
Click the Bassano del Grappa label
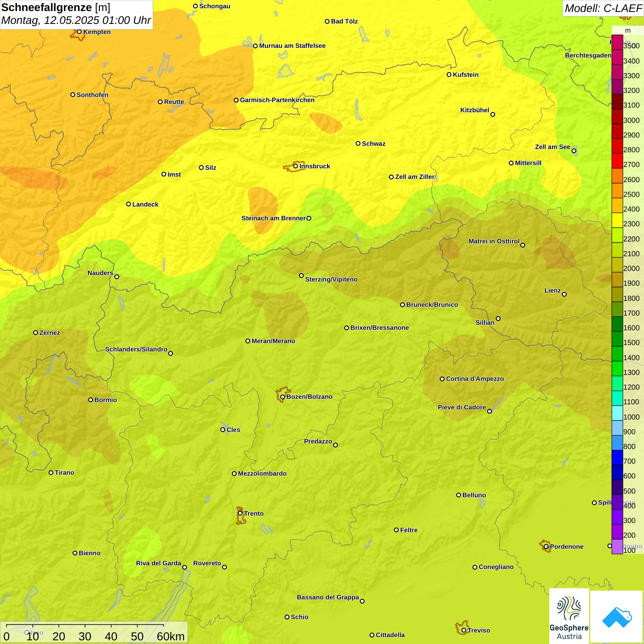[x=328, y=597]
